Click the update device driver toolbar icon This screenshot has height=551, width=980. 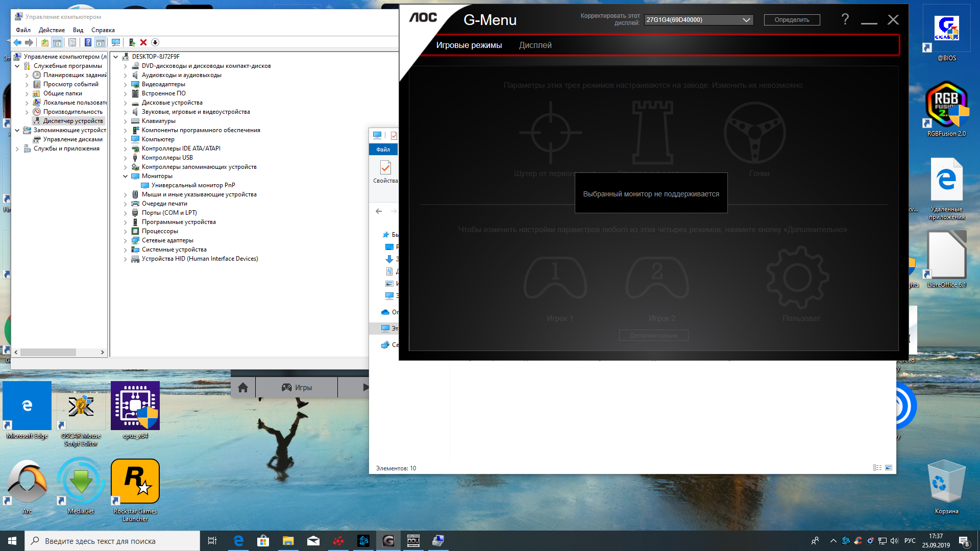point(132,42)
